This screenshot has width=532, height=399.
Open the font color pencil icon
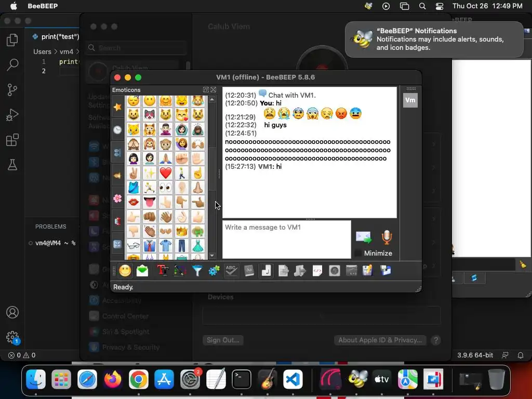click(x=180, y=271)
